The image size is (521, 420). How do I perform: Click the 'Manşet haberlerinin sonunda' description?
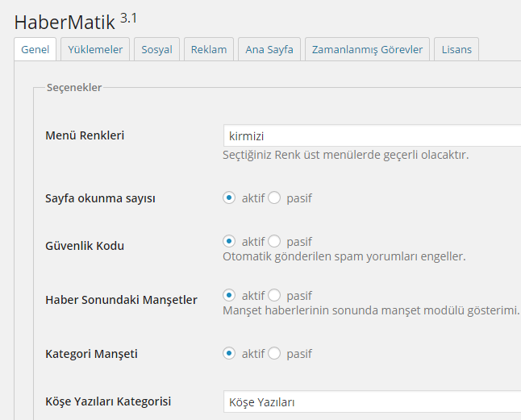[x=371, y=310]
